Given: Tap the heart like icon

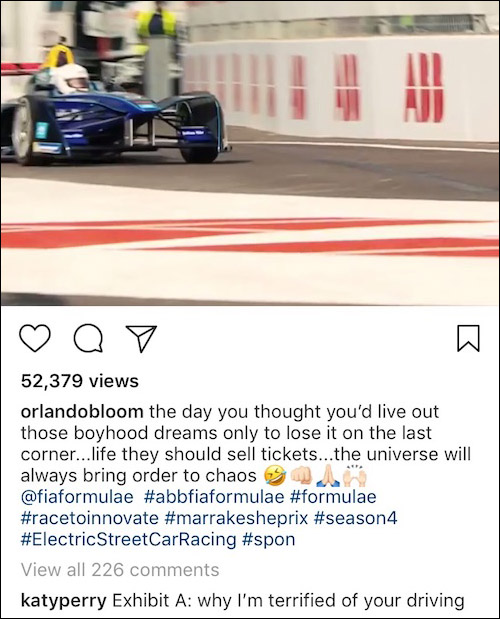Looking at the screenshot, I should coord(35,338).
